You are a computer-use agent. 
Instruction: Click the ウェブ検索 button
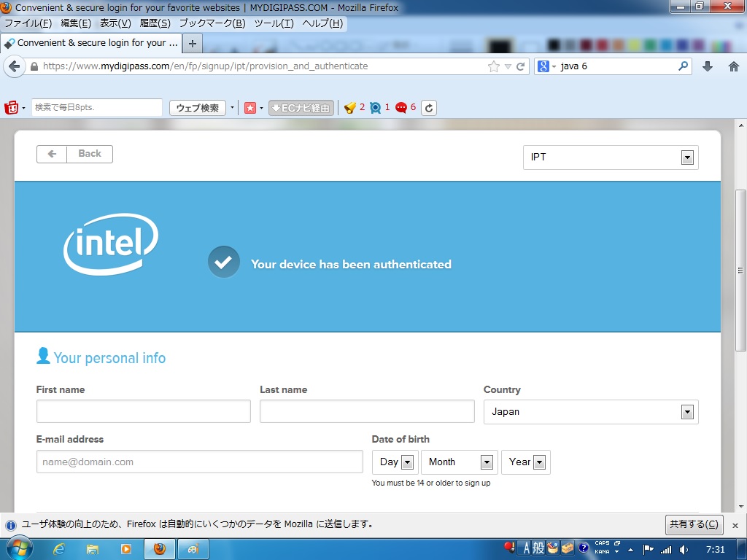(x=198, y=108)
